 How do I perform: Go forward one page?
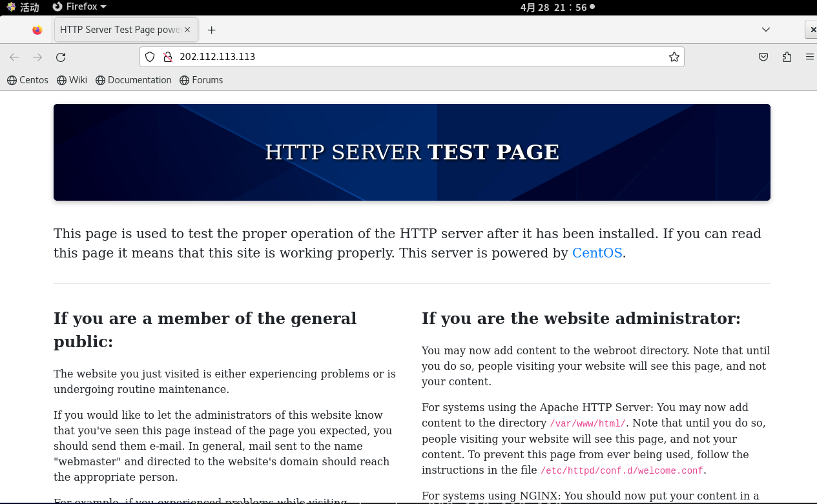click(x=37, y=57)
